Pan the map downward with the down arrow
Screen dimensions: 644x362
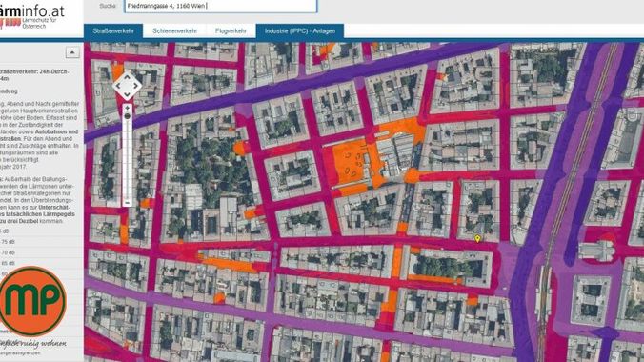pyautogui.click(x=127, y=95)
